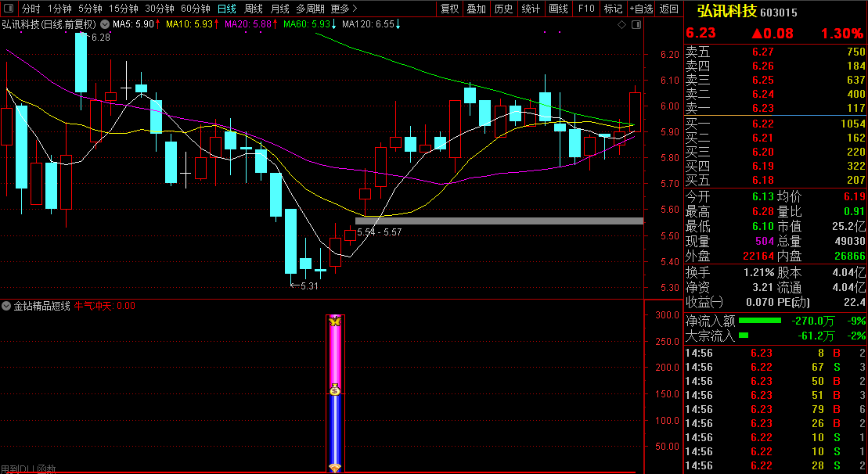Toggle 叠加 overlay mode

point(476,9)
